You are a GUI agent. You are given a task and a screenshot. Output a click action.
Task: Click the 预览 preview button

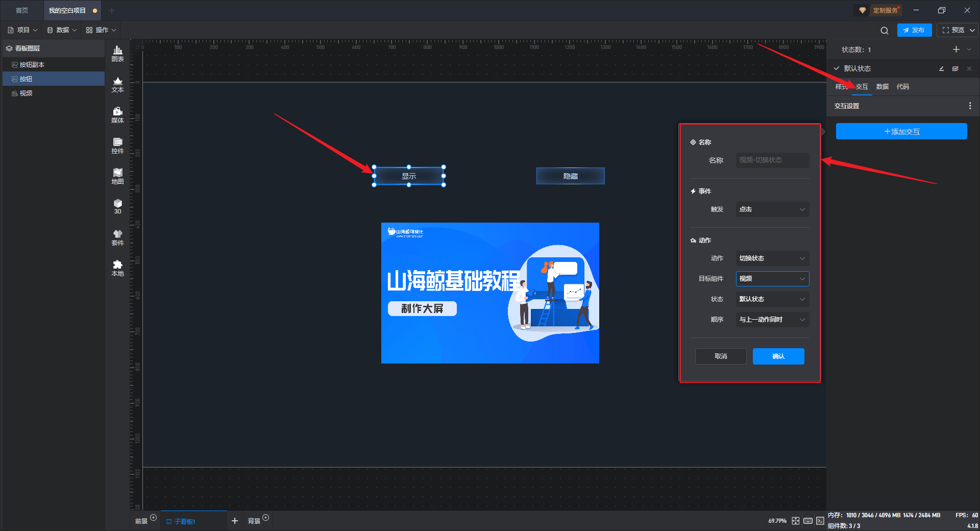[952, 30]
